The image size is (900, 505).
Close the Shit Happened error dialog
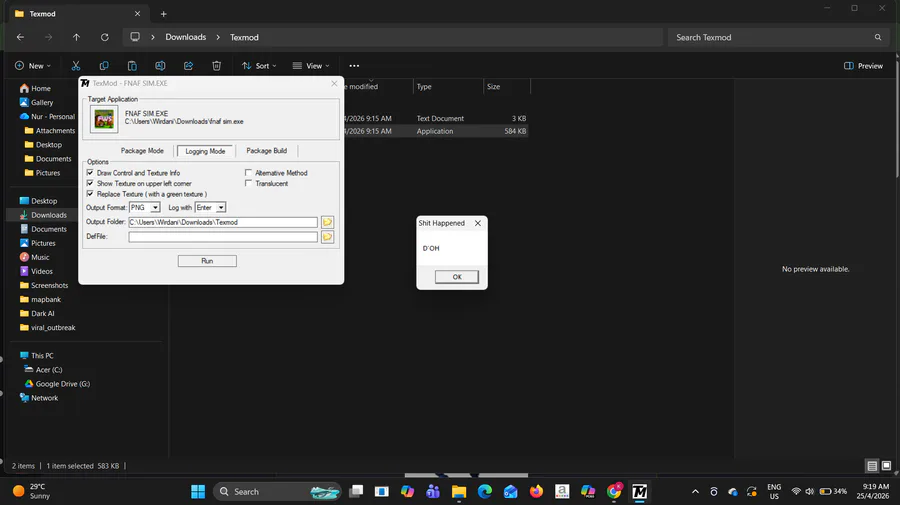[x=478, y=223]
